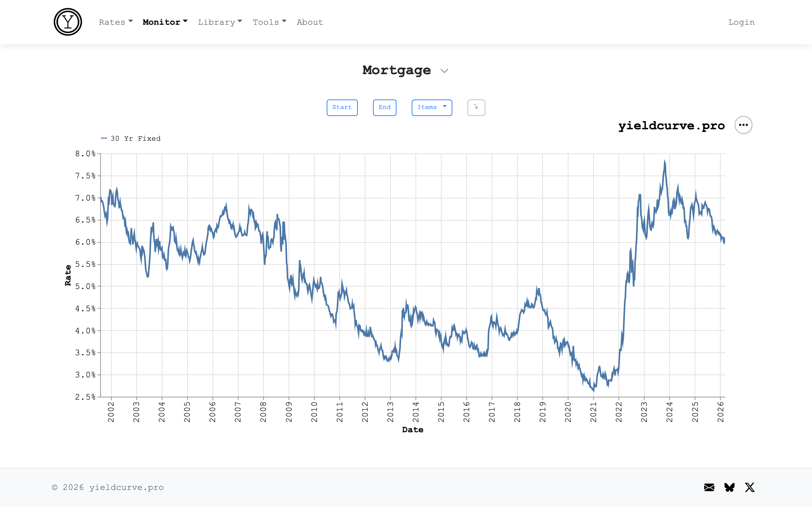Viewport: 812px width, 507px height.
Task: Click the 2020 label on the date axis
Action: coord(568,412)
